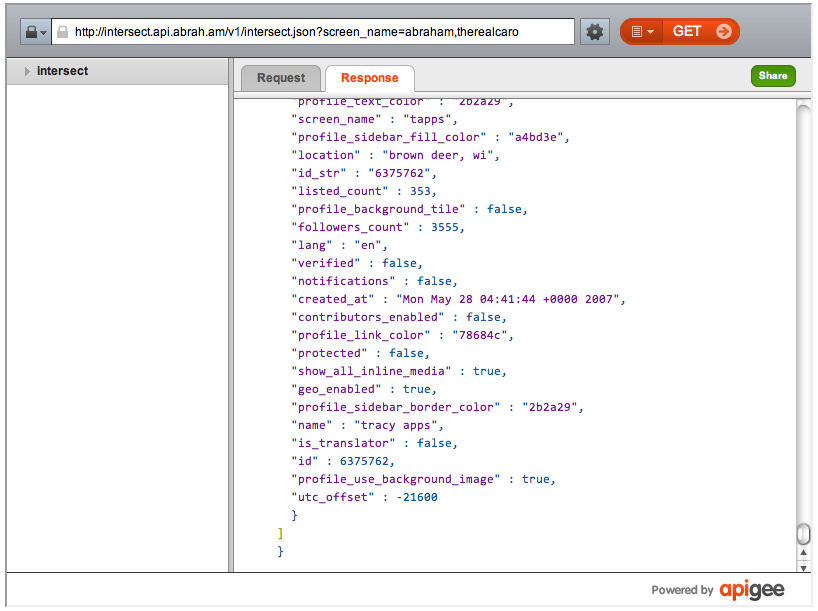The width and height of the screenshot is (818, 611).
Task: Click the "show_all_inline_media" : true line
Action: 399,372
